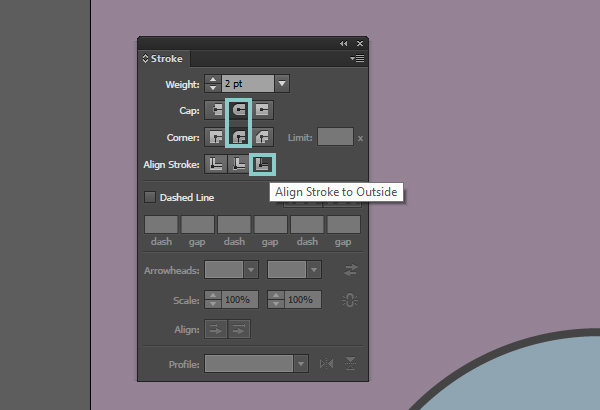The image size is (600, 410).
Task: Cycle Stroke panel display via tab arrows
Action: (145, 59)
